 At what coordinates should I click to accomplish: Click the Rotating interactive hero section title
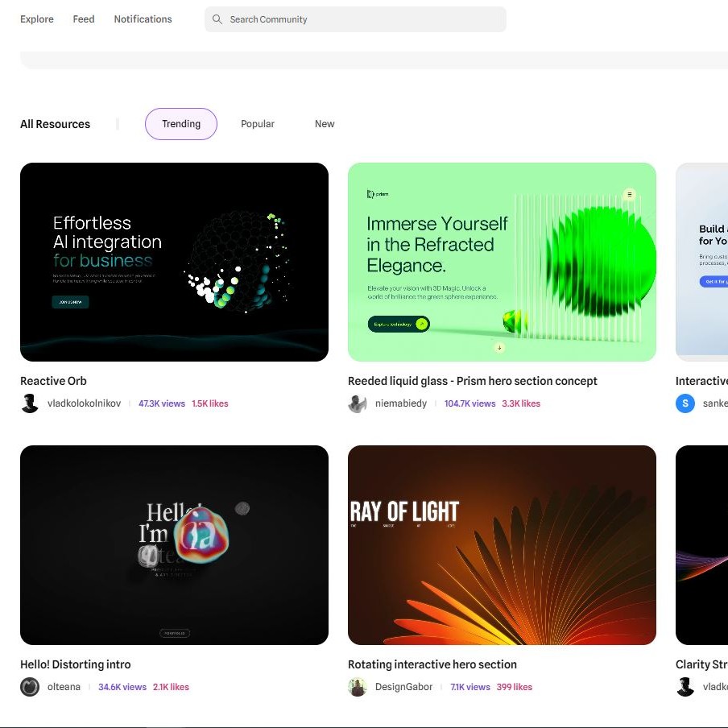[x=432, y=664]
